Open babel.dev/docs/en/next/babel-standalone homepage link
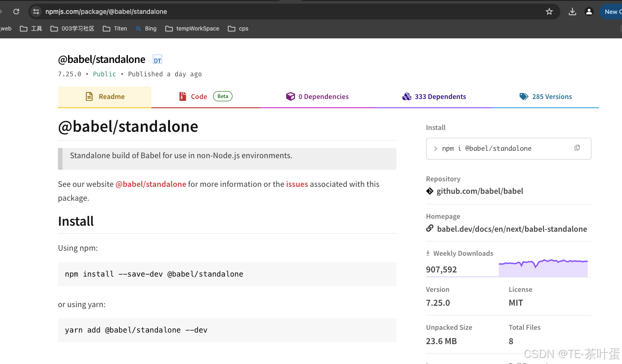The height and width of the screenshot is (364, 622). [512, 228]
